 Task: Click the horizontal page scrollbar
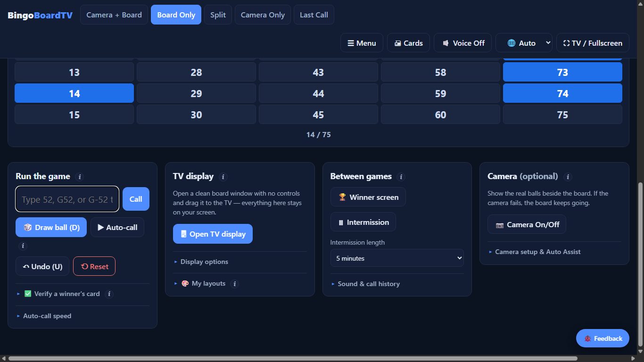[x=292, y=358]
